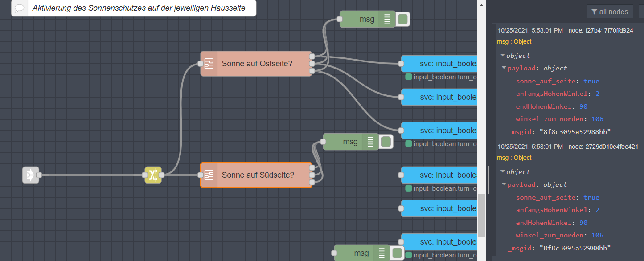Click 'winkel_zum_norden: 106' in the upper message
This screenshot has width=644, height=261.
click(560, 119)
